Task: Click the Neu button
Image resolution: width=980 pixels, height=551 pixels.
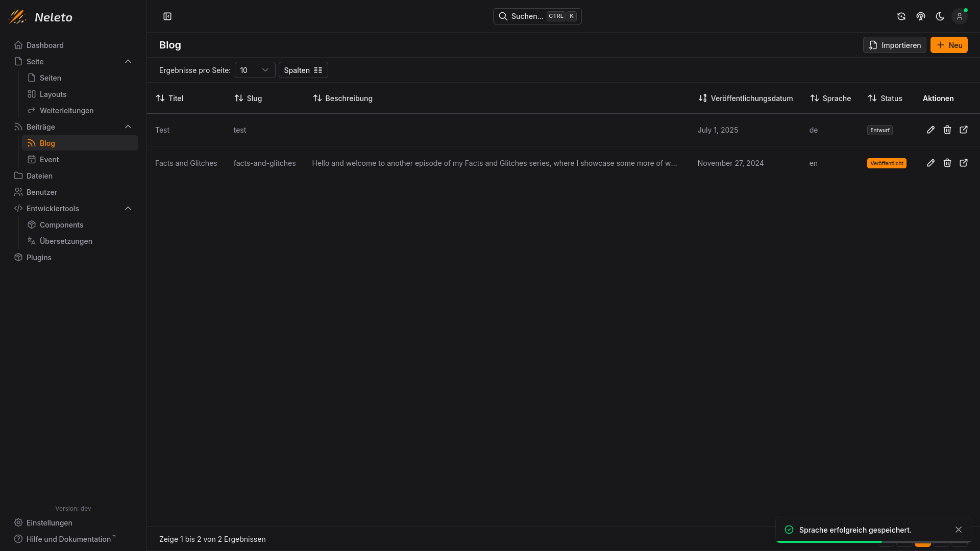Action: [948, 45]
